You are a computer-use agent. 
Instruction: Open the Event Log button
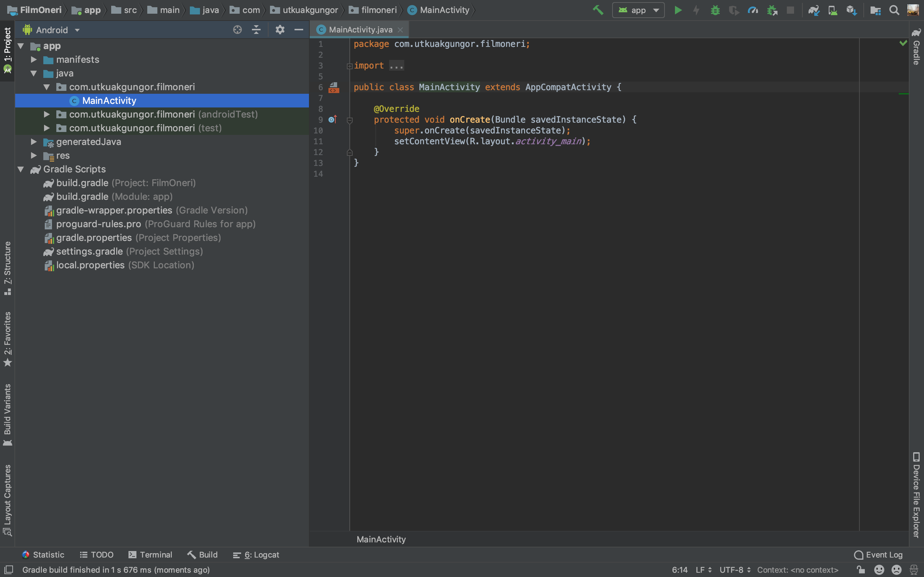(x=878, y=555)
